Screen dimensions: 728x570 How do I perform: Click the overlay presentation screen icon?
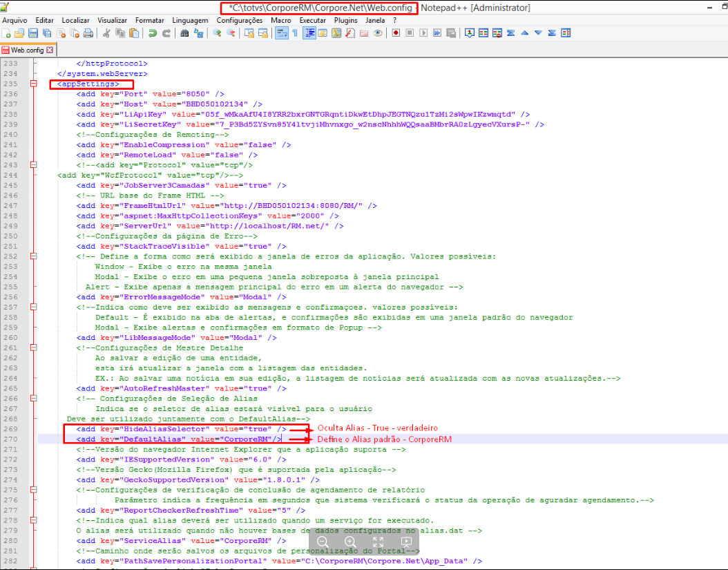coord(405,542)
